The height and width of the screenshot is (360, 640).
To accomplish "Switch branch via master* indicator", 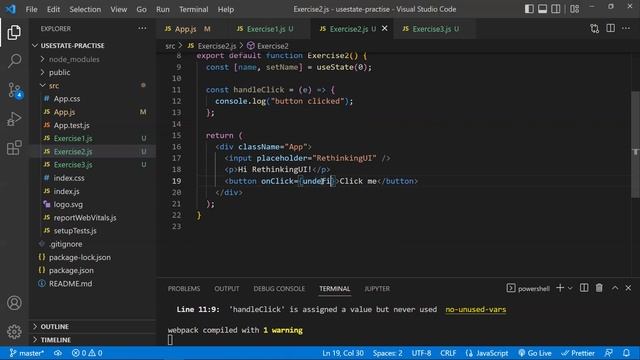I will (x=27, y=353).
